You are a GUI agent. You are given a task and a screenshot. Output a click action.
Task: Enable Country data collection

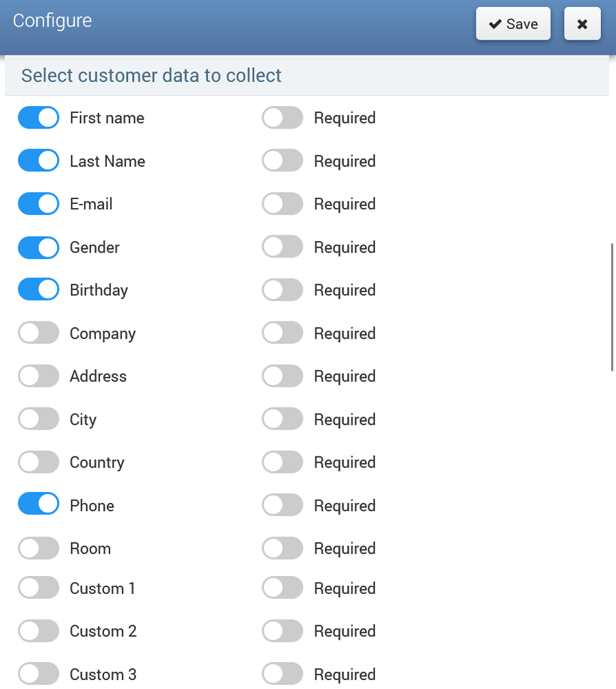pos(39,463)
